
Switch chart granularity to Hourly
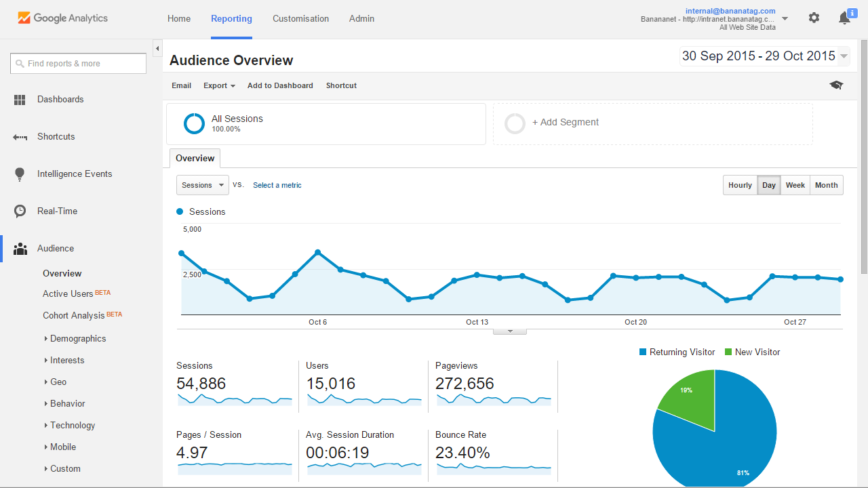point(740,185)
